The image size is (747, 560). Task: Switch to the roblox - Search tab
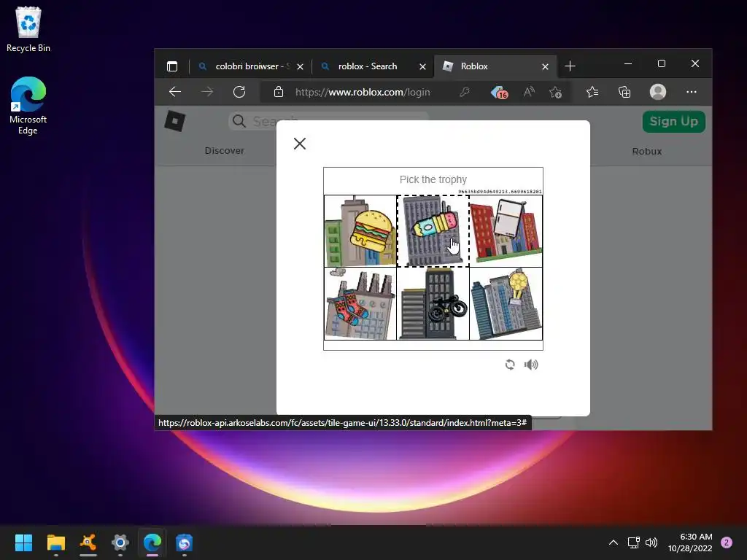(x=367, y=66)
